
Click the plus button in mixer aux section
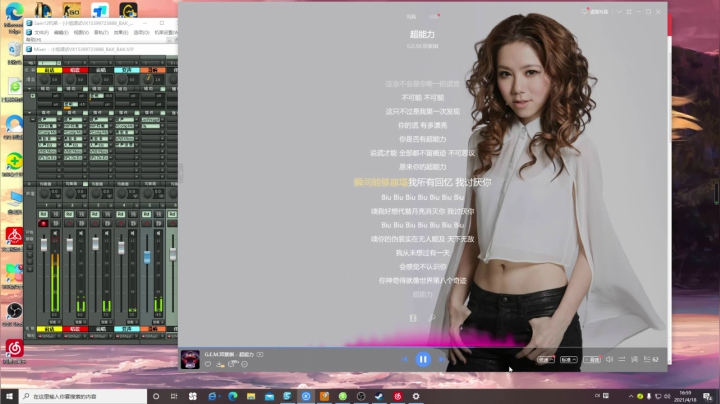click(33, 96)
